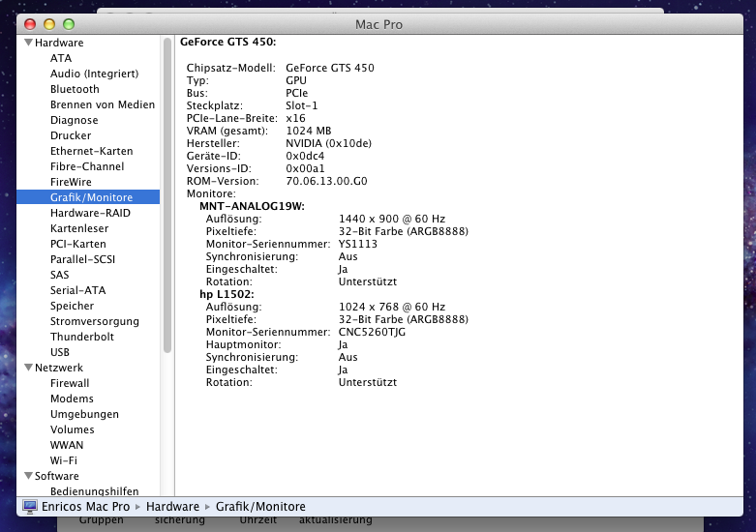Viewport: 756px width, 532px height.
Task: Collapse the Hardware section triangle
Action: coord(27,43)
